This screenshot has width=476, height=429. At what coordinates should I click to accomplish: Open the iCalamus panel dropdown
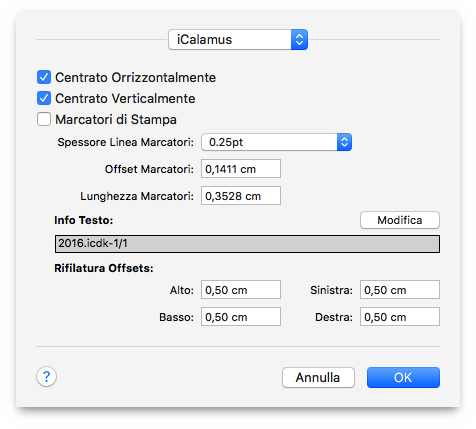pos(238,40)
